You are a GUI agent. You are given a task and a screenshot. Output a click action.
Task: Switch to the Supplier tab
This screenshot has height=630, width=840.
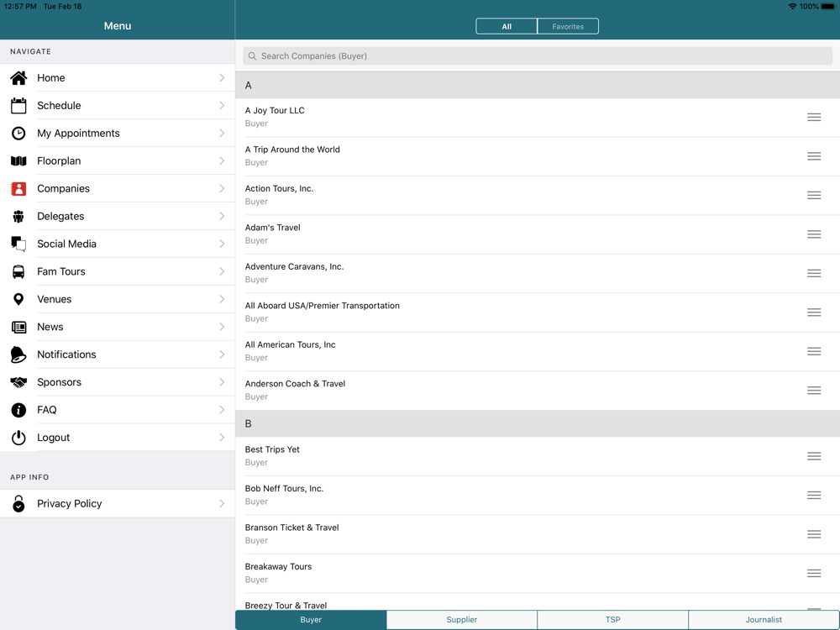[x=461, y=620]
